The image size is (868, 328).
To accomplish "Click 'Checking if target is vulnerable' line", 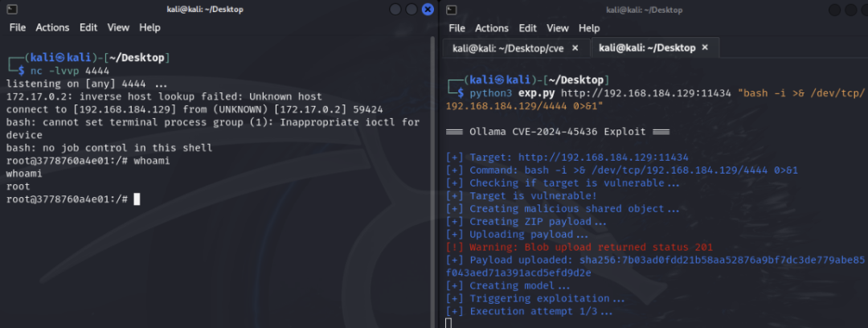I will 563,182.
